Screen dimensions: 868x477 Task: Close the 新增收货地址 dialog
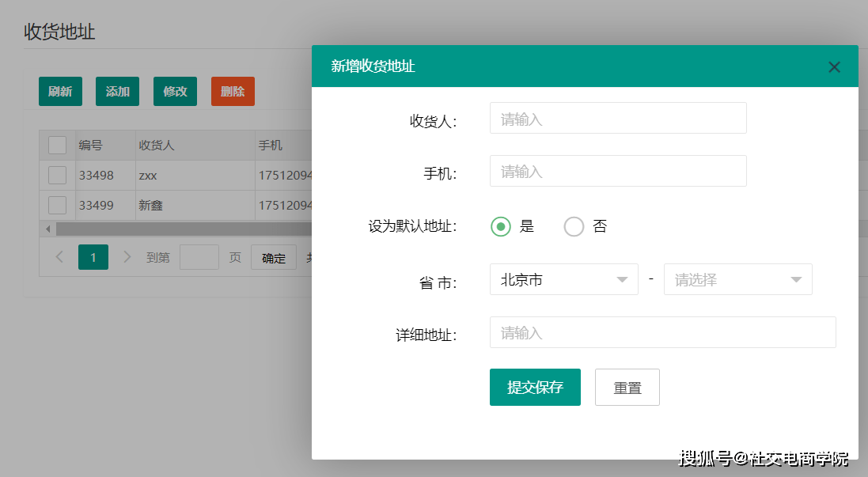(834, 67)
